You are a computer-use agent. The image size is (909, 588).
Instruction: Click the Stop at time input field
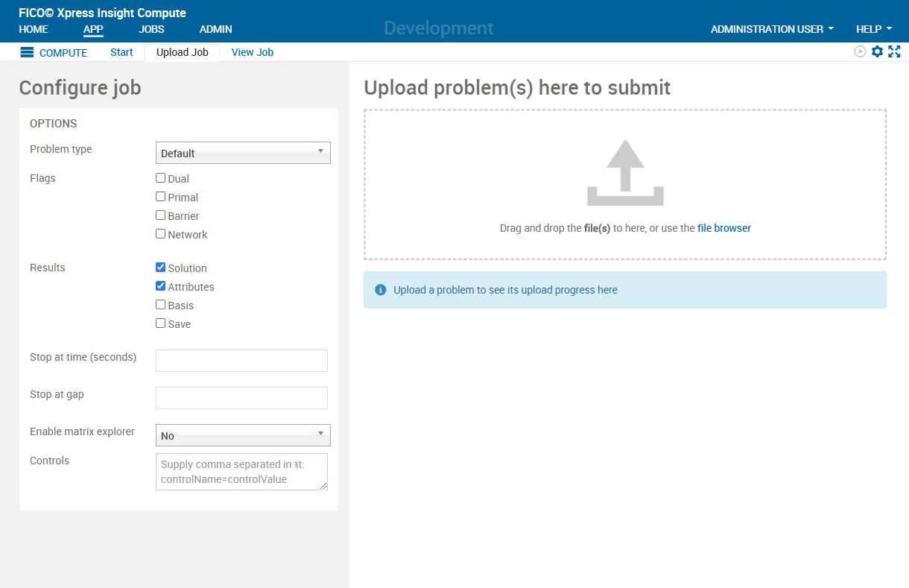(241, 361)
